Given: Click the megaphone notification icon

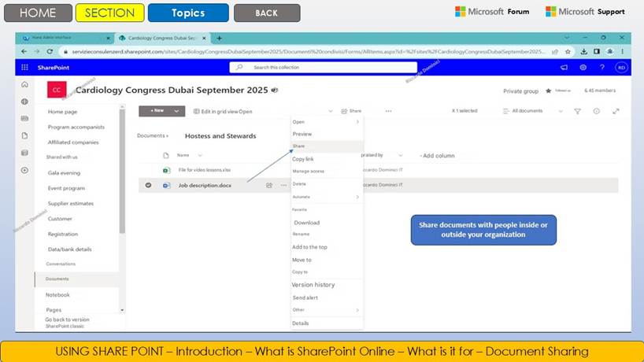Looking at the screenshot, I should [x=564, y=68].
